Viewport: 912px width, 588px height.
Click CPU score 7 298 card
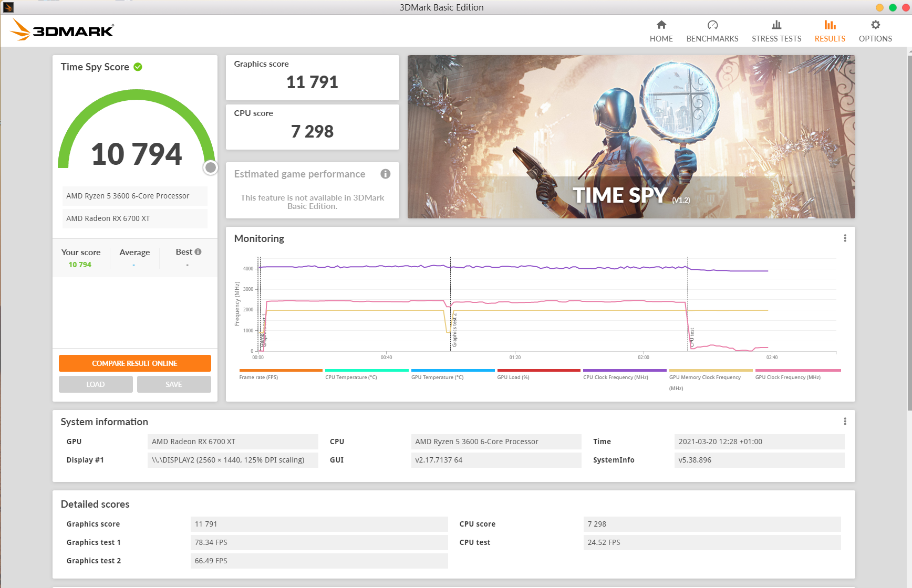[x=313, y=127]
